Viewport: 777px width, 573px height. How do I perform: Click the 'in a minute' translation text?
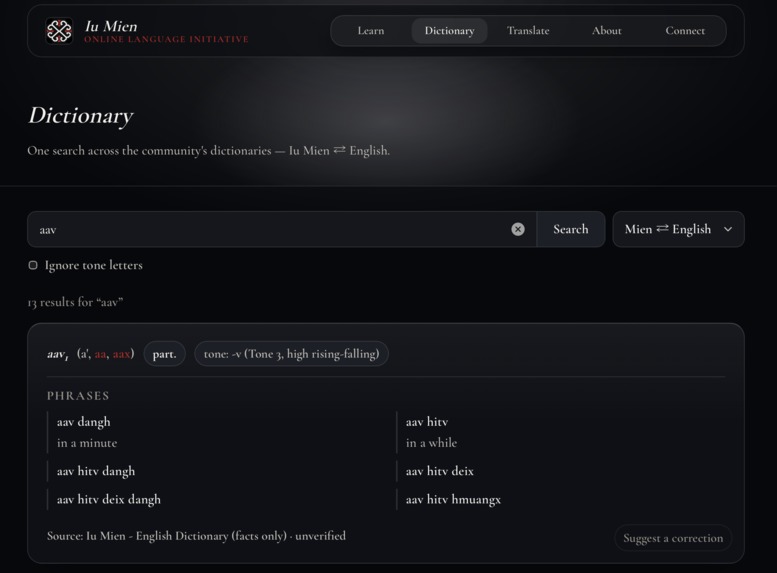pyautogui.click(x=87, y=443)
